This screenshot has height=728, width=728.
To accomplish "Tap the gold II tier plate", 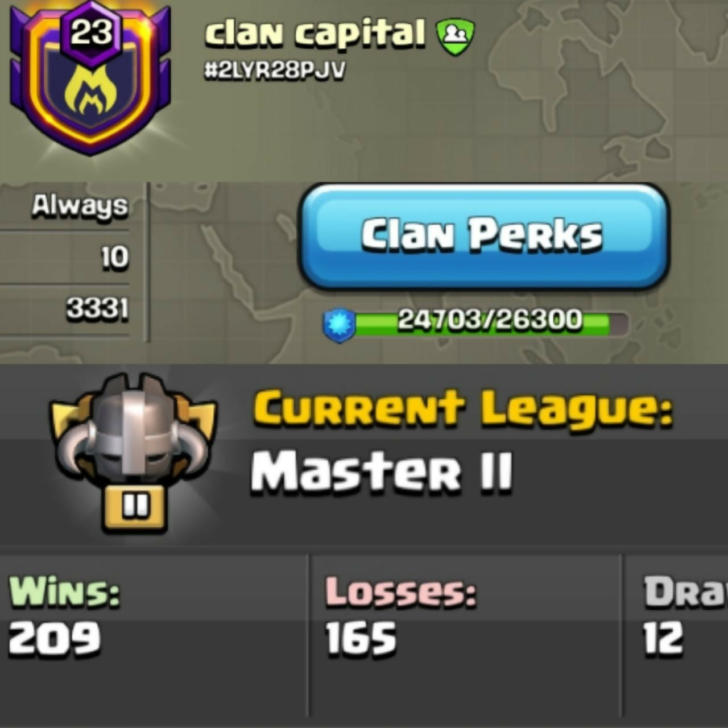I will pos(135,506).
